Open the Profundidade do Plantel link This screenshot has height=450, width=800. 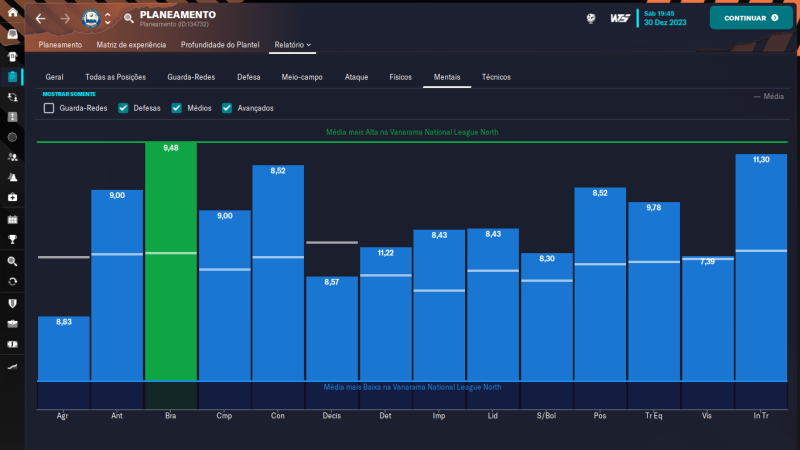[220, 45]
